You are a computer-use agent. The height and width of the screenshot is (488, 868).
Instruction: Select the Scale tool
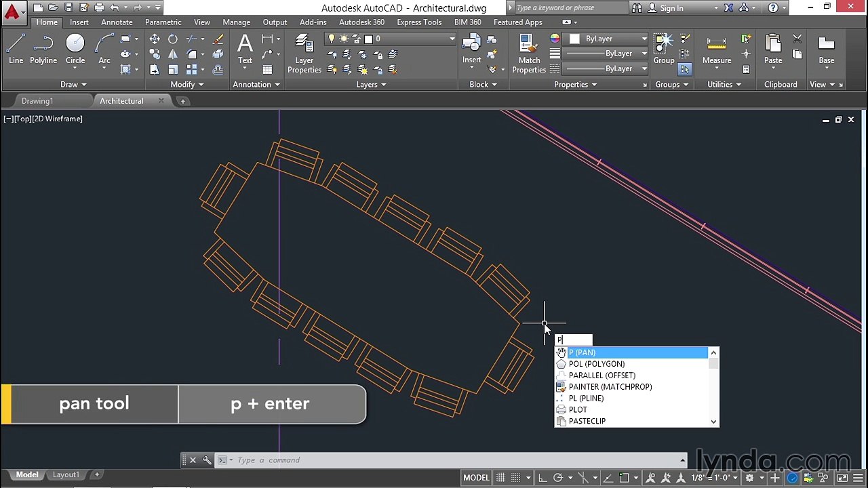point(173,69)
